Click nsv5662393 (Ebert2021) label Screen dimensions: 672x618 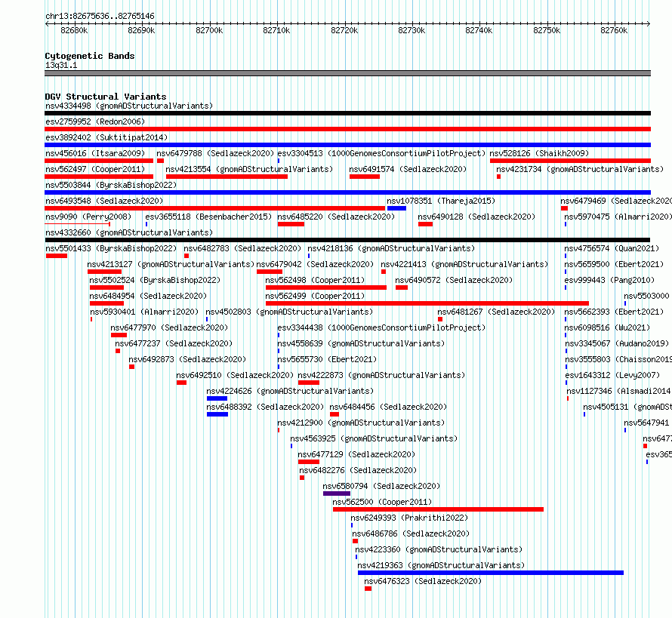[x=614, y=312]
